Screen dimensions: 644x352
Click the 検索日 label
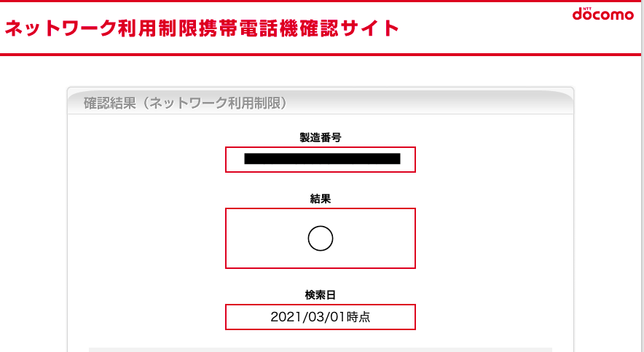pos(321,295)
